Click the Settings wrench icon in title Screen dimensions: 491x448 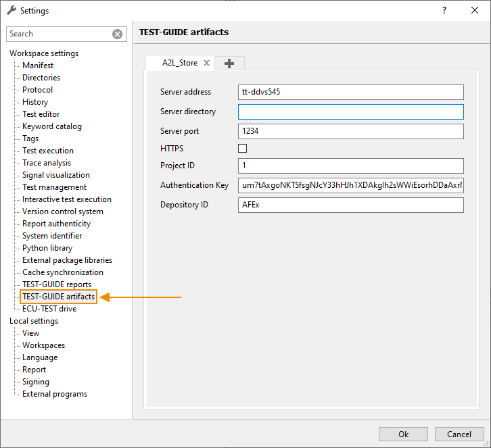pos(11,10)
